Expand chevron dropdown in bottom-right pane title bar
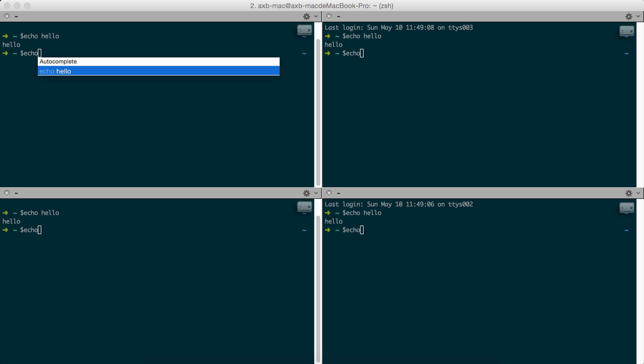 coord(638,193)
